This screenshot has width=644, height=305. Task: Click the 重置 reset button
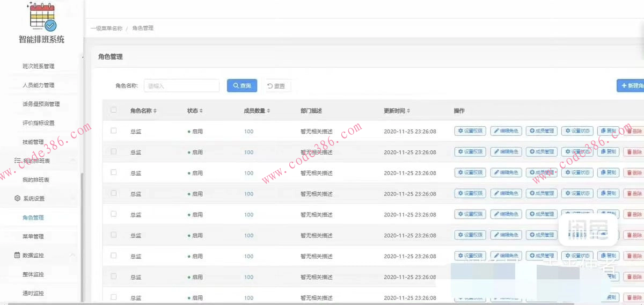point(276,86)
